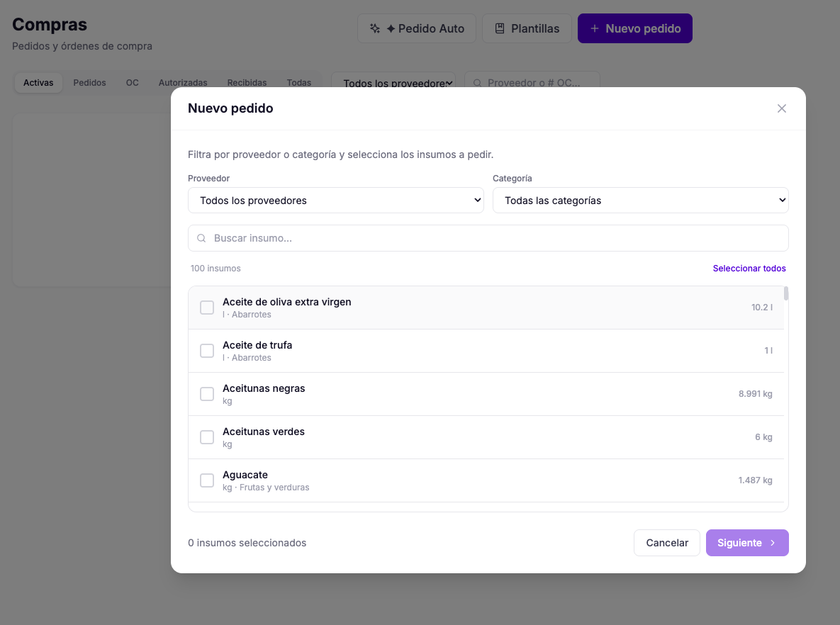This screenshot has width=840, height=625.
Task: Mark the Aceitunas negras checkbox
Action: pos(207,394)
